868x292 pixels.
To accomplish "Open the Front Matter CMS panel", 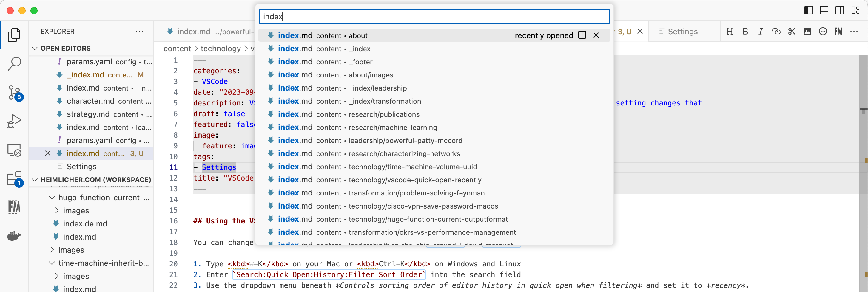I will 15,207.
